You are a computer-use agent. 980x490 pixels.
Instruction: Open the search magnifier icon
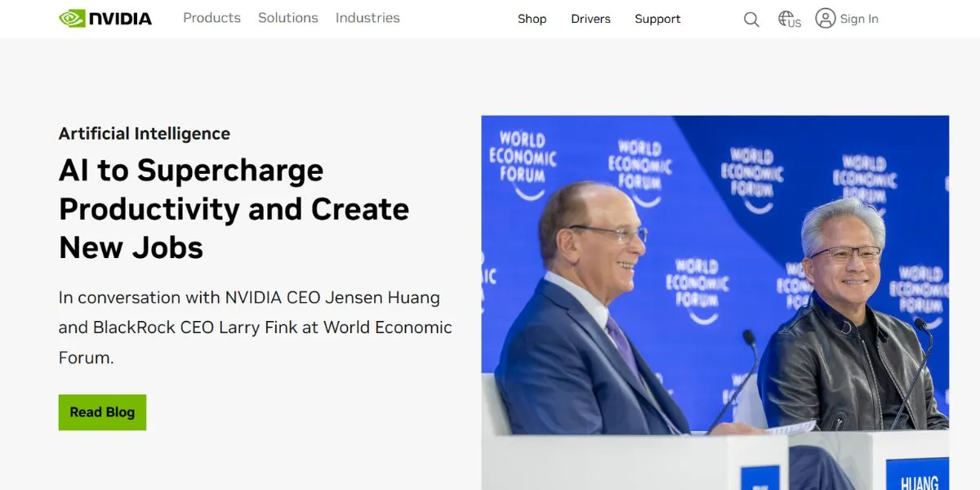[x=751, y=19]
